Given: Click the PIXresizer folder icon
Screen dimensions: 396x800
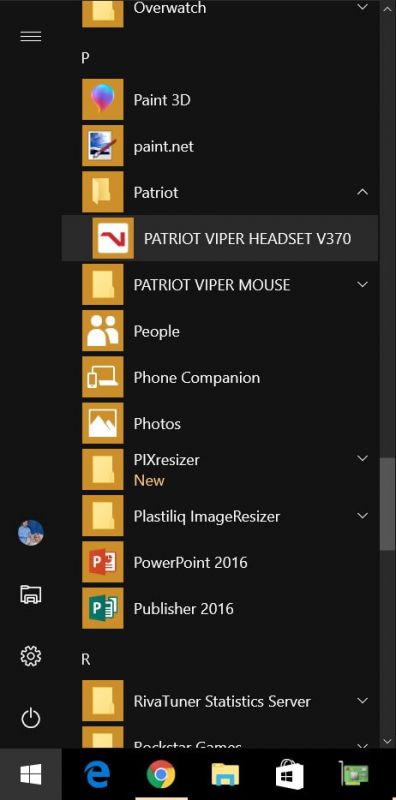Looking at the screenshot, I should [103, 470].
